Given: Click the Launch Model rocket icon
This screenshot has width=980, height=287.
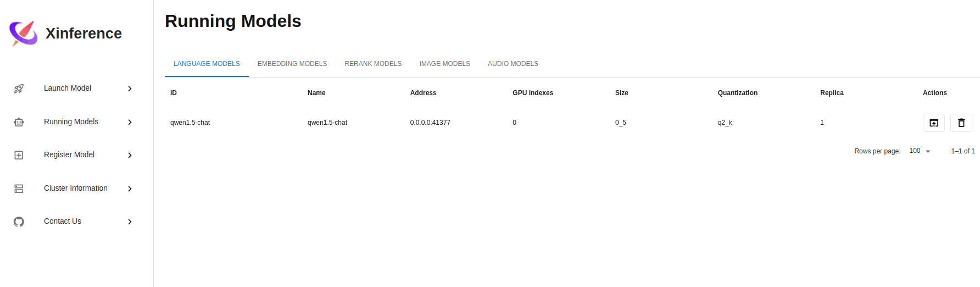Looking at the screenshot, I should click(x=19, y=89).
